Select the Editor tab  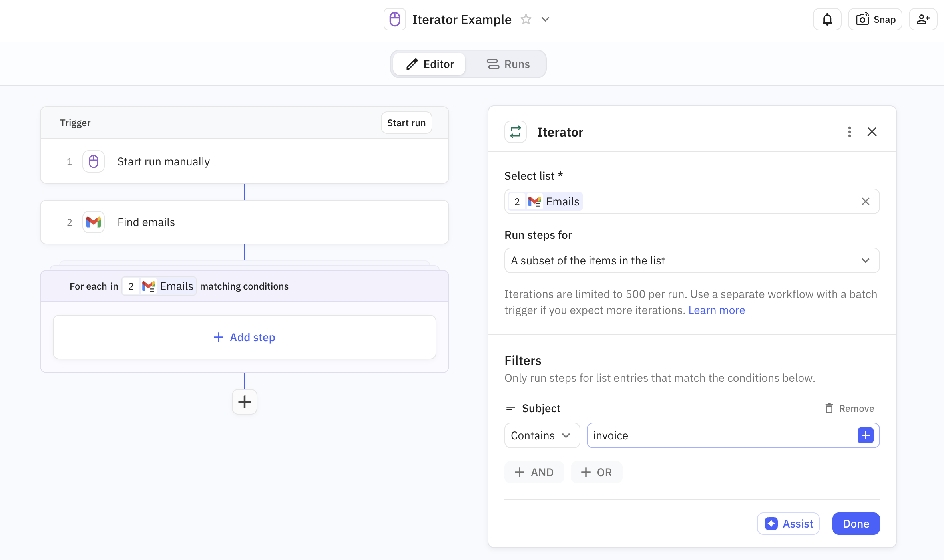pyautogui.click(x=430, y=64)
